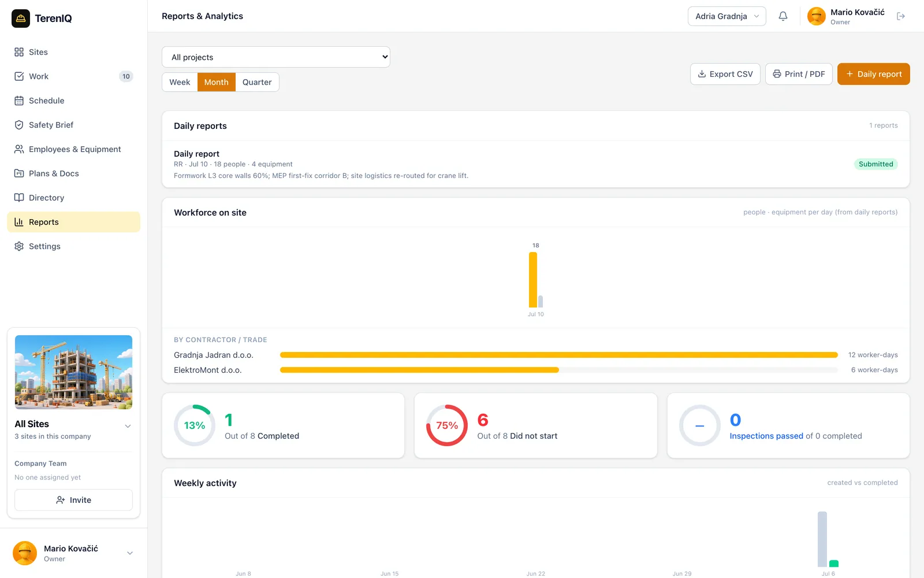
Task: Switch to the Week range
Action: point(180,82)
